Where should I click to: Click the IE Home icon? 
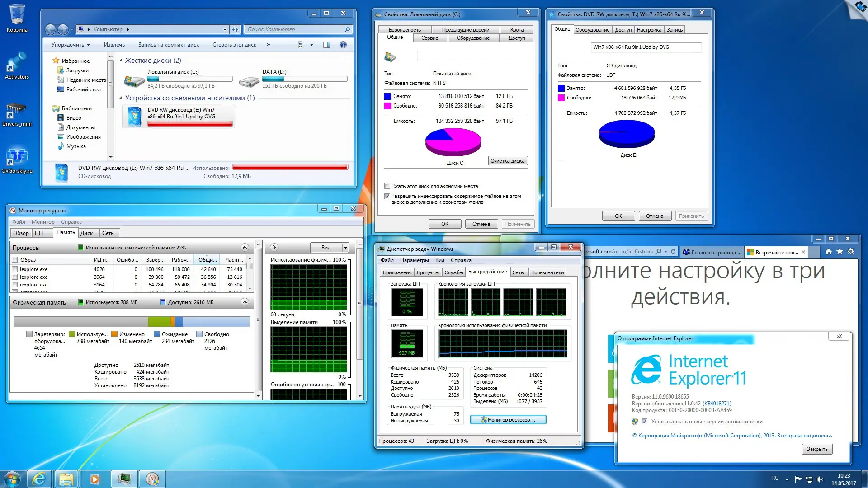tap(828, 252)
